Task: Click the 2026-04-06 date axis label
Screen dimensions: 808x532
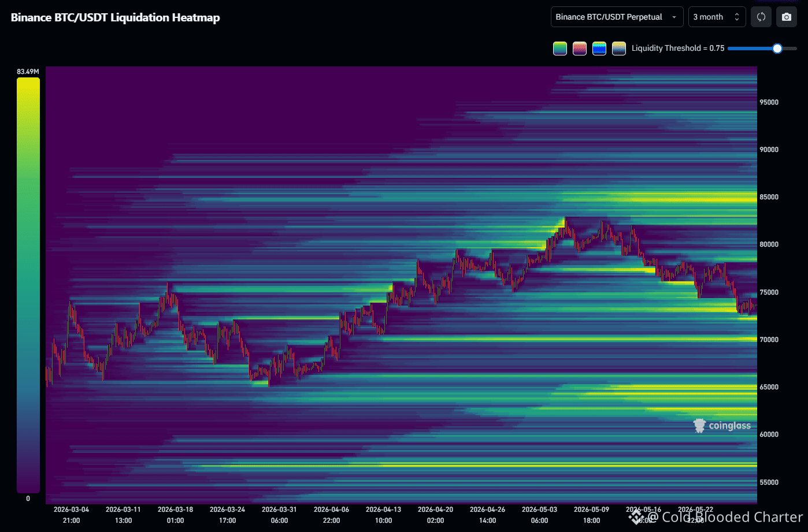Action: [331, 509]
